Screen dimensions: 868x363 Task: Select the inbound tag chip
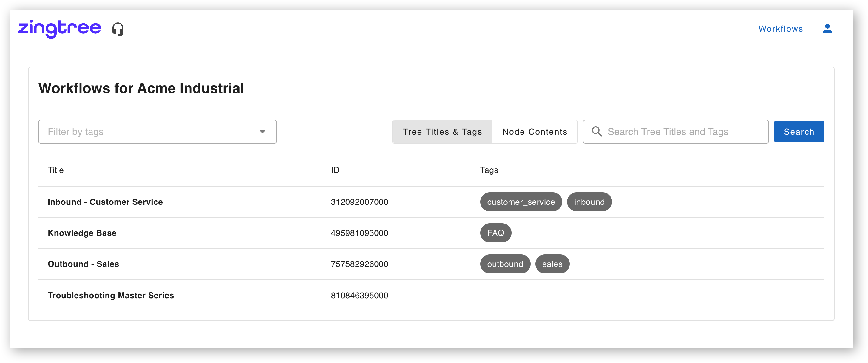click(589, 202)
